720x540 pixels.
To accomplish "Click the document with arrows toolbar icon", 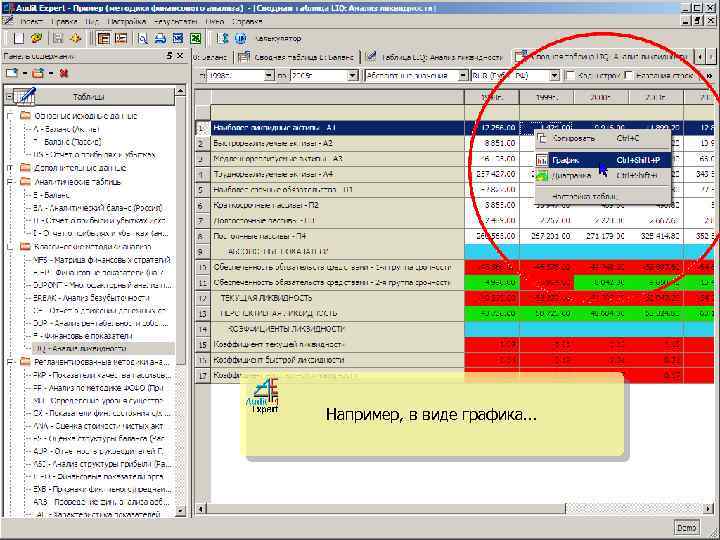I will (x=223, y=39).
